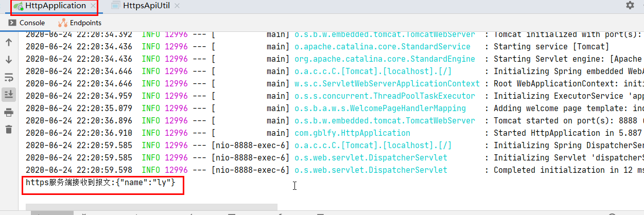644x215 pixels.
Task: Click timestamp 2020-06-24 22:20:59.598
Action: [x=79, y=170]
